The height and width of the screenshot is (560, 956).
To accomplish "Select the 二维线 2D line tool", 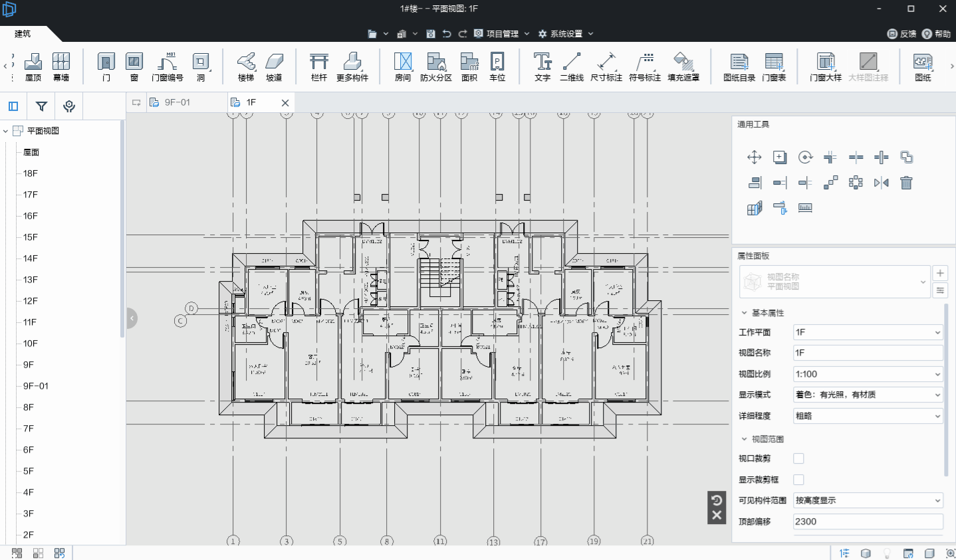I will [572, 67].
